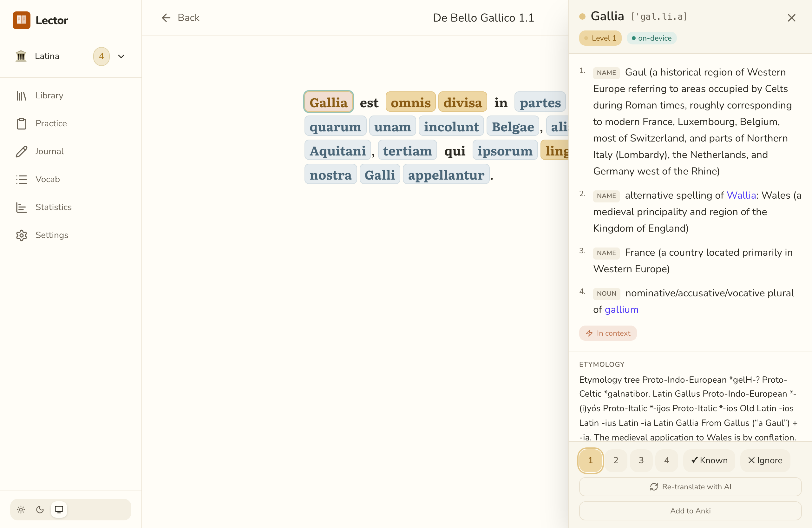
Task: Select the word ipsorum
Action: [505, 150]
